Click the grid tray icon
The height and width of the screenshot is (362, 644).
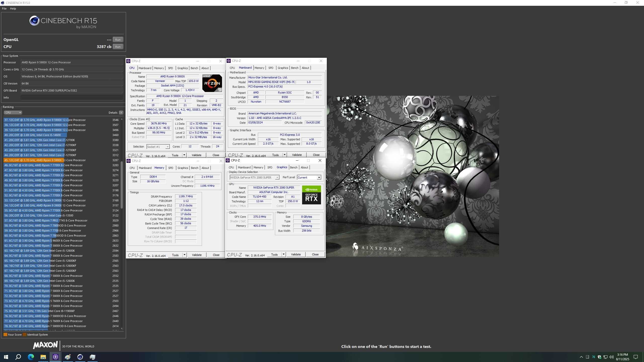(x=587, y=357)
